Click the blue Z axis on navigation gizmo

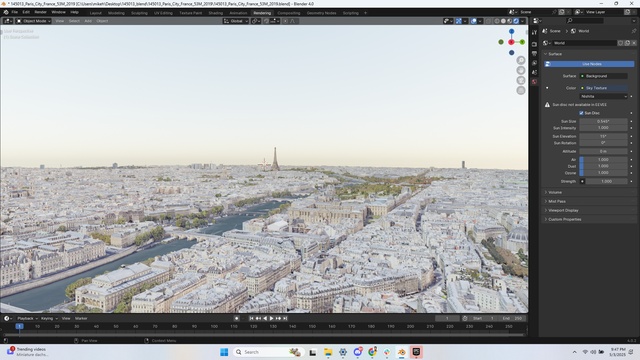pyautogui.click(x=511, y=31)
